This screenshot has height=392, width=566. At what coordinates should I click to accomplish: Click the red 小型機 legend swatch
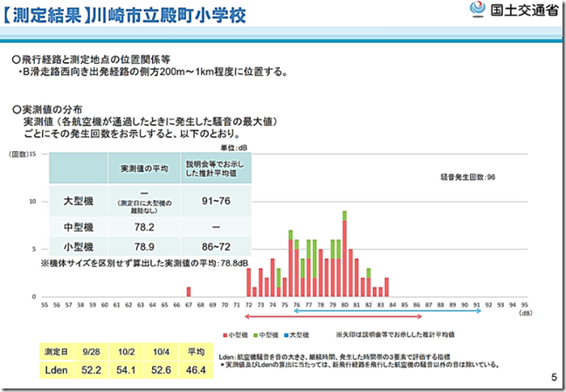pyautogui.click(x=224, y=336)
